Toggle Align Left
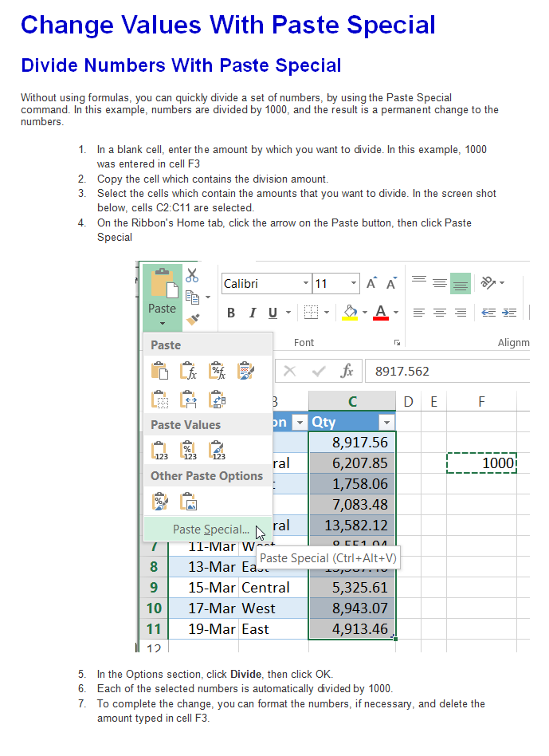This screenshot has height=756, width=549. coord(419,313)
